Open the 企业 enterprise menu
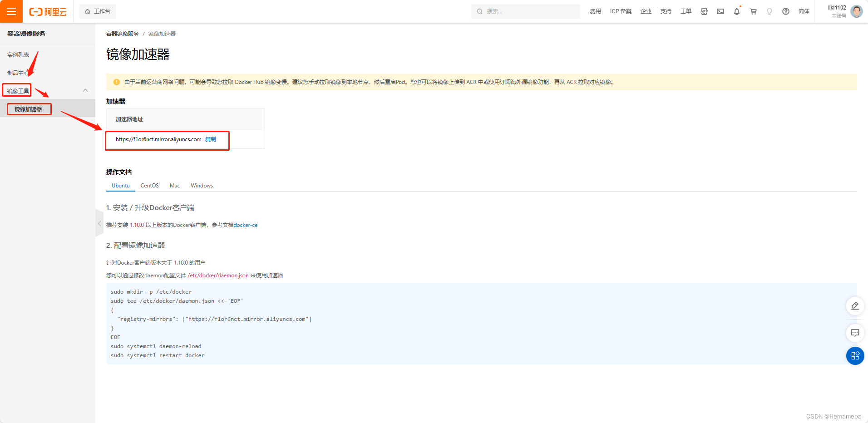Image resolution: width=868 pixels, height=423 pixels. [646, 11]
